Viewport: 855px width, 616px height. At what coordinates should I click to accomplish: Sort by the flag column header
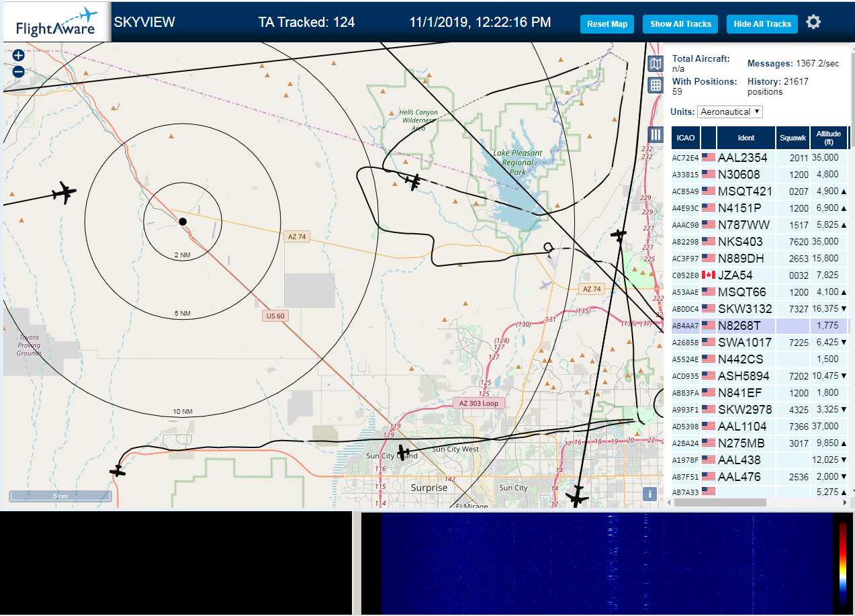pyautogui.click(x=709, y=138)
